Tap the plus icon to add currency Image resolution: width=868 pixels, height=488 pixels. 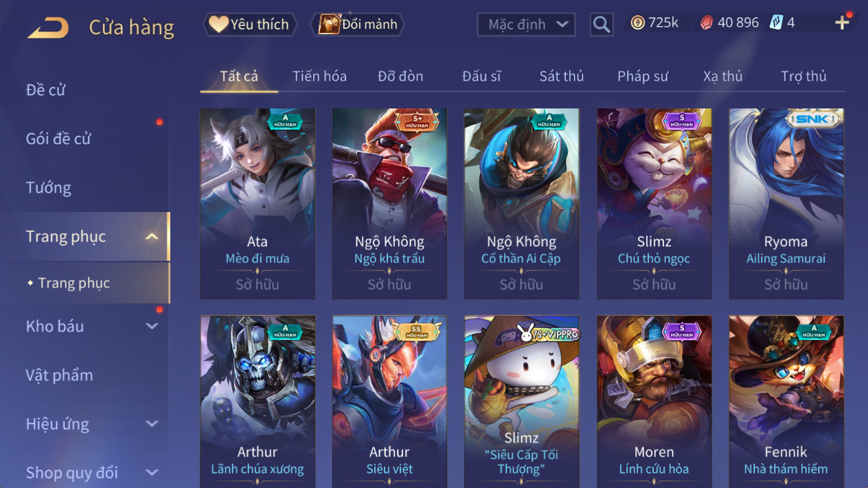842,23
